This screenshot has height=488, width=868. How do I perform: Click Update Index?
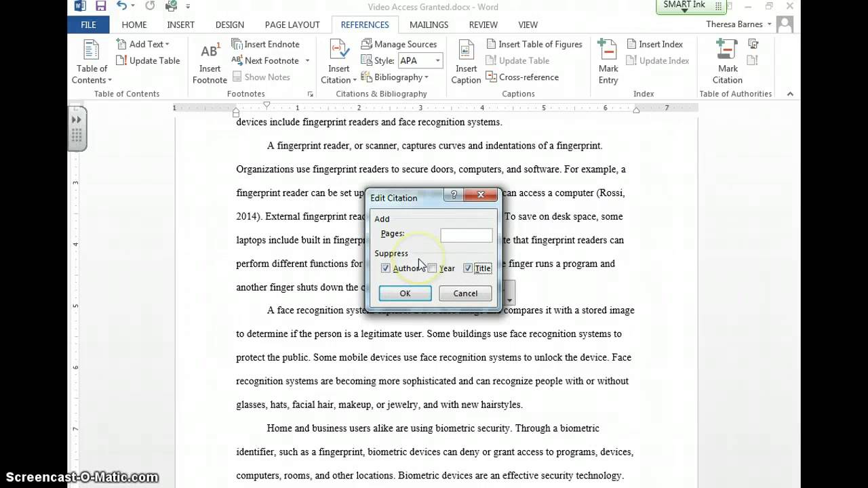[x=657, y=60]
